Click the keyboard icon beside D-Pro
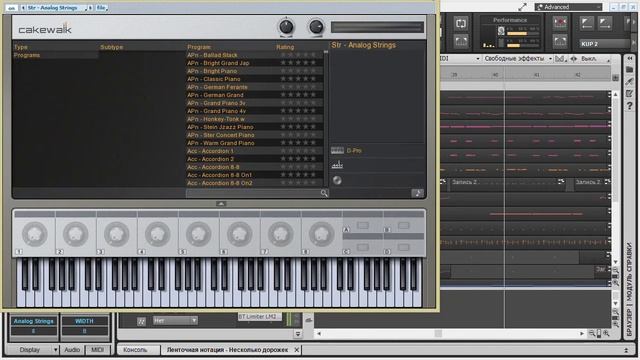The width and height of the screenshot is (640, 360). pyautogui.click(x=337, y=151)
